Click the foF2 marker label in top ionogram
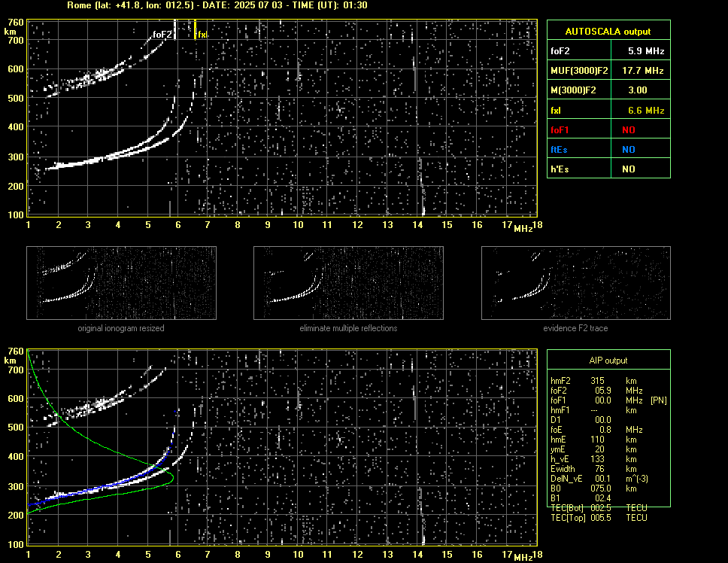 tap(162, 35)
